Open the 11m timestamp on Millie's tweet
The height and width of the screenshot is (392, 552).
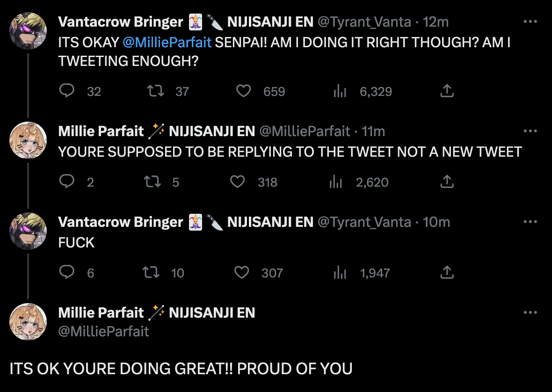[373, 131]
